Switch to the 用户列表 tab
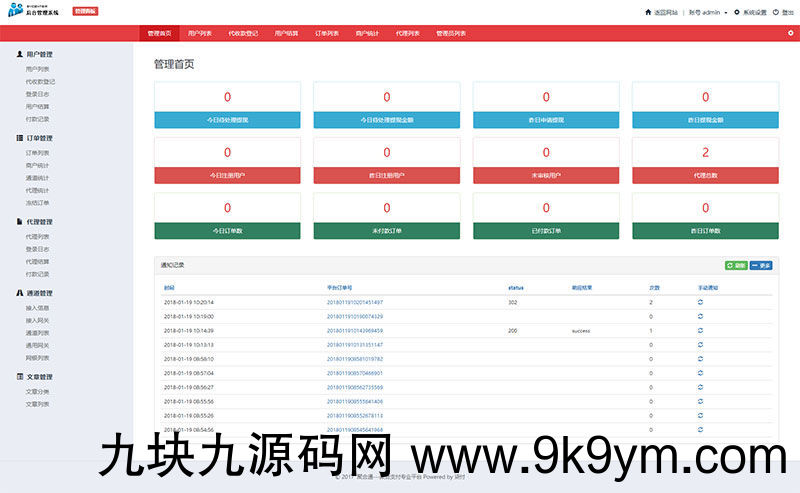 (200, 33)
